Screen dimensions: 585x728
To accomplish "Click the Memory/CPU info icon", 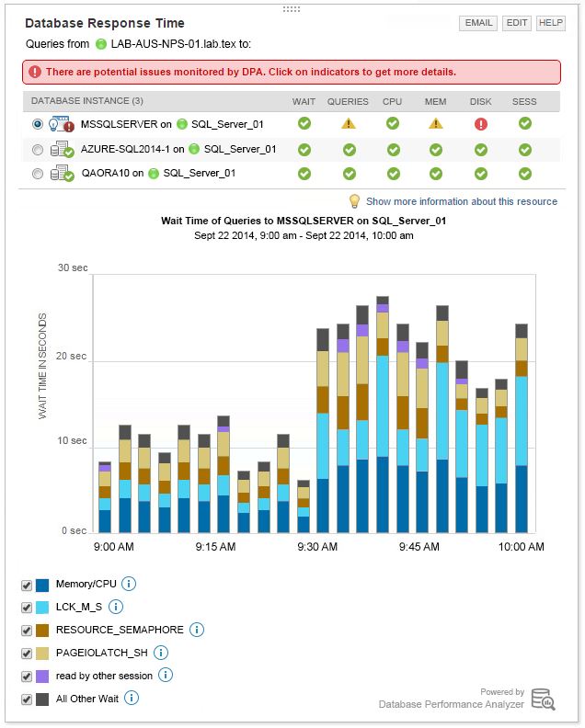I will pos(129,584).
